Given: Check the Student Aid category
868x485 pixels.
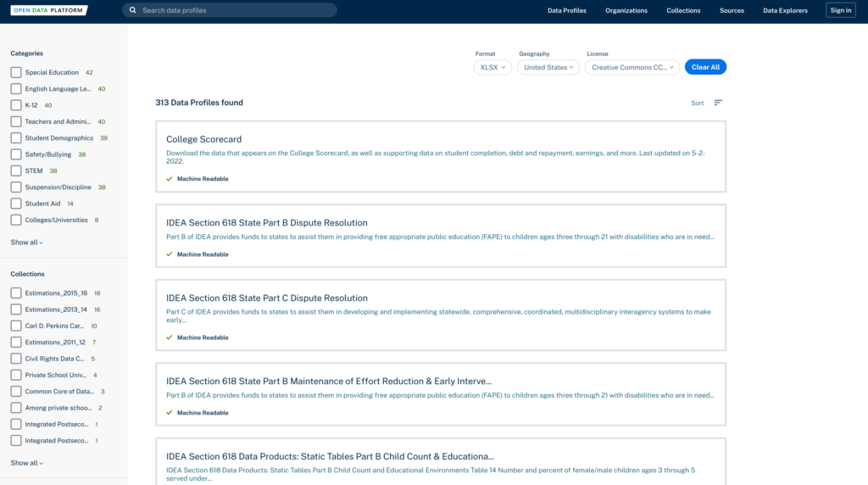Looking at the screenshot, I should [16, 203].
